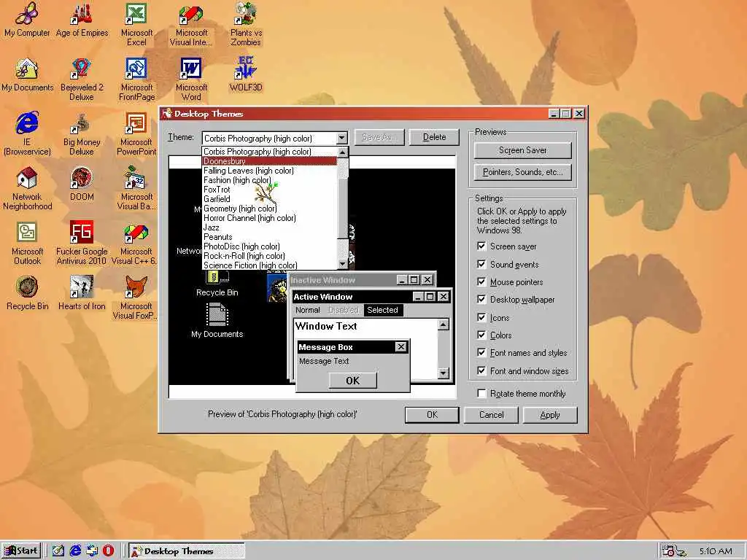Select the Microsoft Visual Basic shortcut

(136, 188)
